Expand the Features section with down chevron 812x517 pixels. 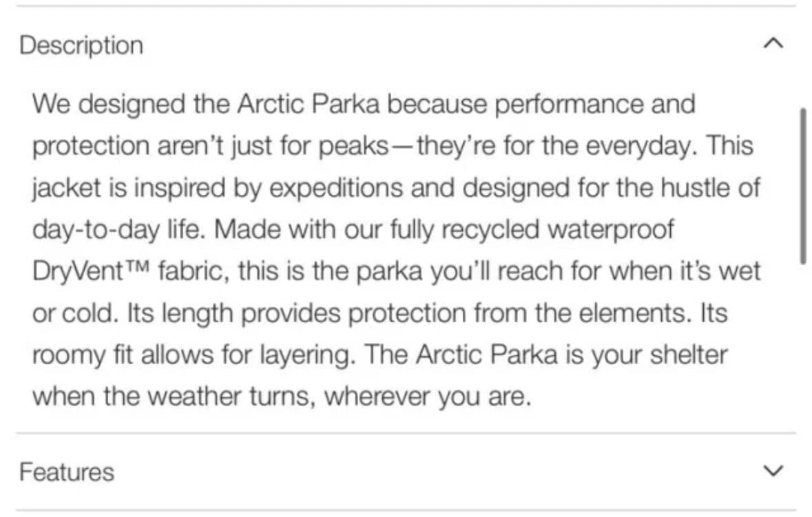tap(773, 470)
